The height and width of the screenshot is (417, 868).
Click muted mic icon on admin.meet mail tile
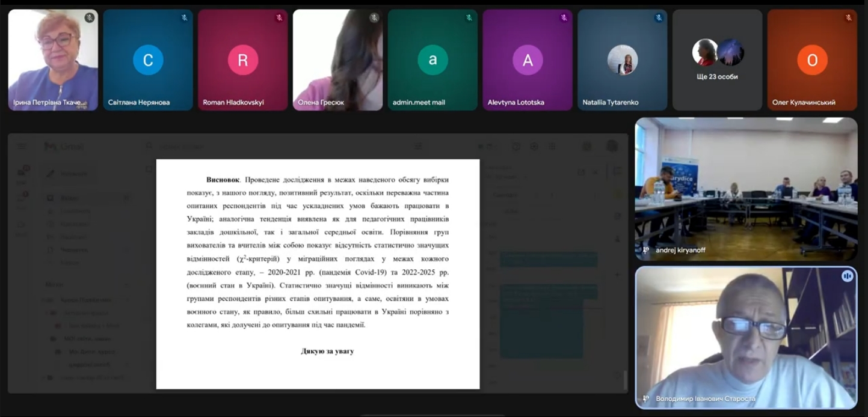469,18
